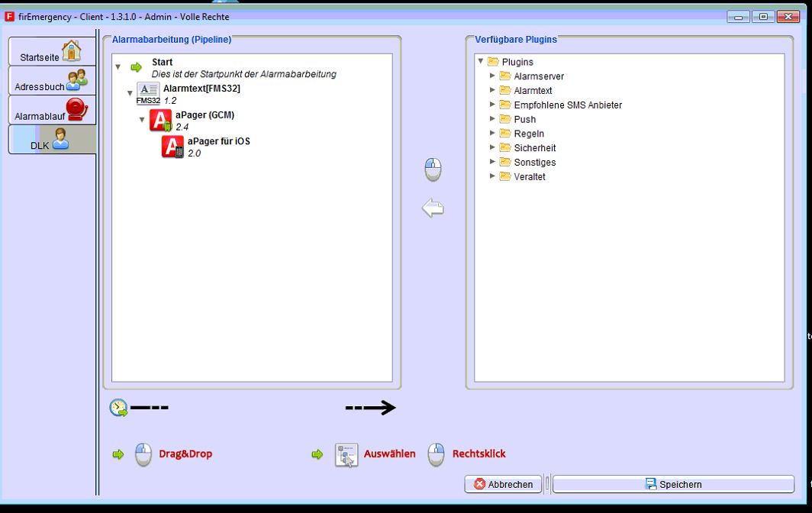
Task: Collapse the aPager (GCM) pipeline node
Action: 142,120
